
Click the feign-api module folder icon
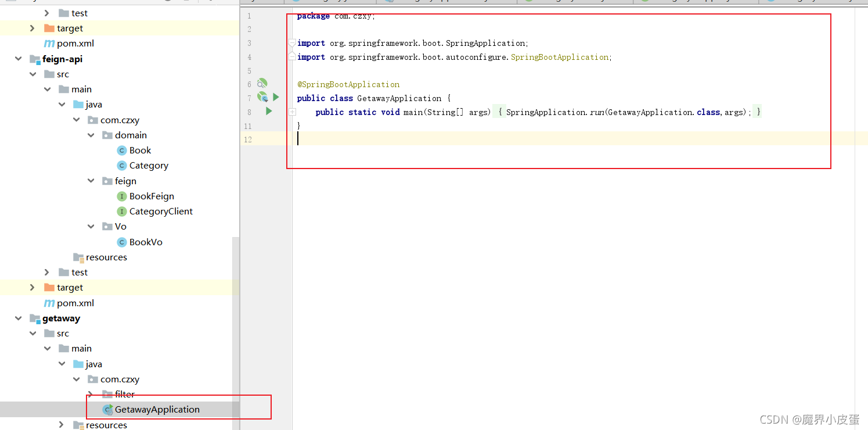pyautogui.click(x=35, y=59)
